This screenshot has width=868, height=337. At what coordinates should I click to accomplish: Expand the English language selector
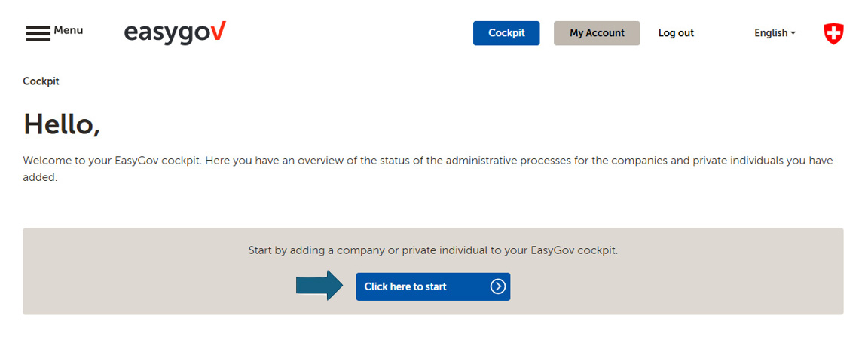pyautogui.click(x=775, y=33)
